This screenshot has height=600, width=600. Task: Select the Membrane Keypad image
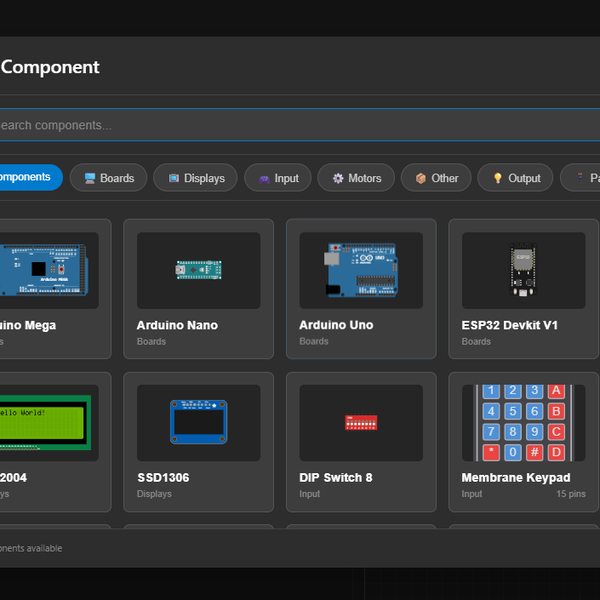[523, 423]
